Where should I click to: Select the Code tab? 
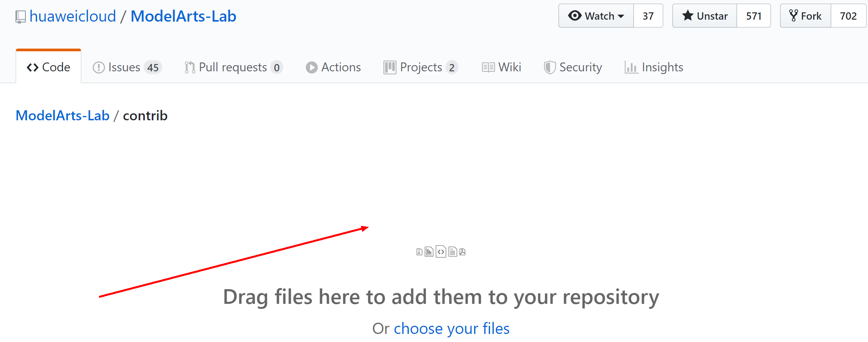point(48,67)
